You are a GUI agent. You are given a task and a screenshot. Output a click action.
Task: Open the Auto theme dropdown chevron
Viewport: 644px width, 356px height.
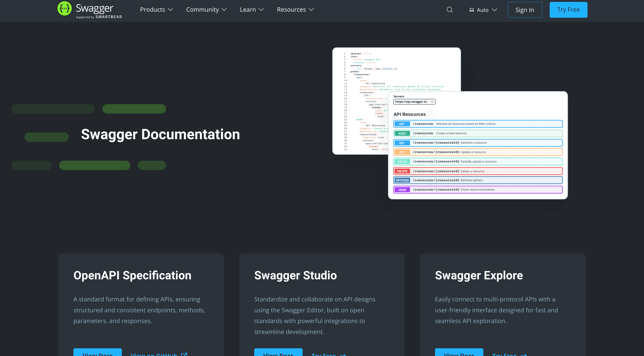pyautogui.click(x=494, y=10)
